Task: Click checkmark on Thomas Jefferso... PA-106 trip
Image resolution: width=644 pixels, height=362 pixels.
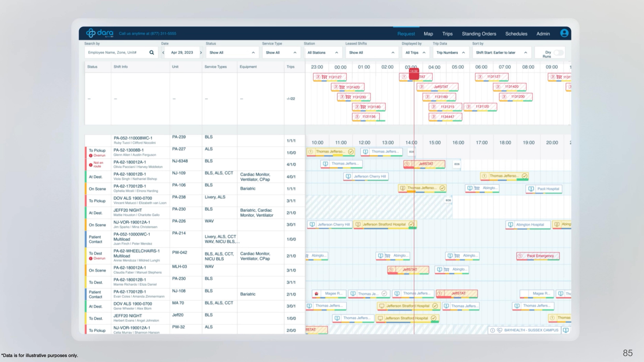Action: (442, 188)
